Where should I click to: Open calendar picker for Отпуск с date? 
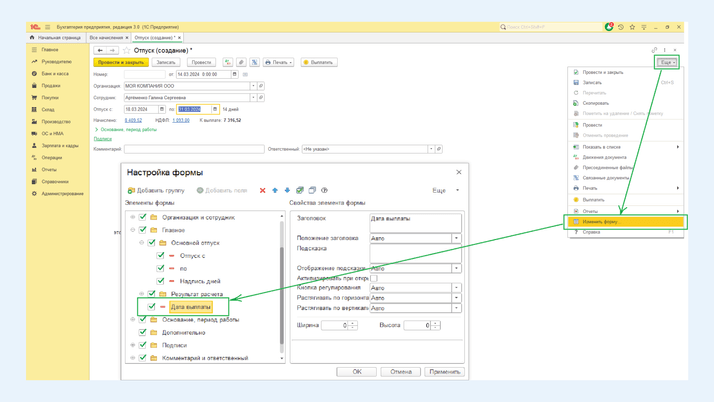pyautogui.click(x=162, y=109)
